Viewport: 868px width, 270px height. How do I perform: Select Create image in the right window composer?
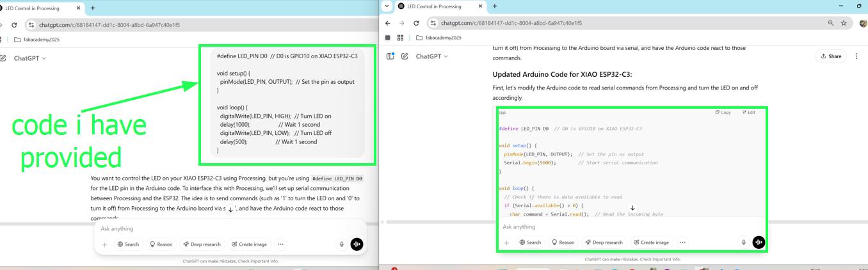[x=651, y=242]
